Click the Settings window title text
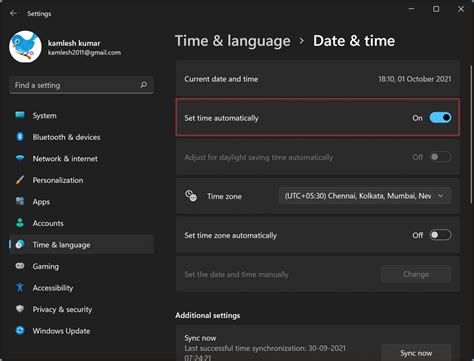474x361 pixels. [x=39, y=14]
